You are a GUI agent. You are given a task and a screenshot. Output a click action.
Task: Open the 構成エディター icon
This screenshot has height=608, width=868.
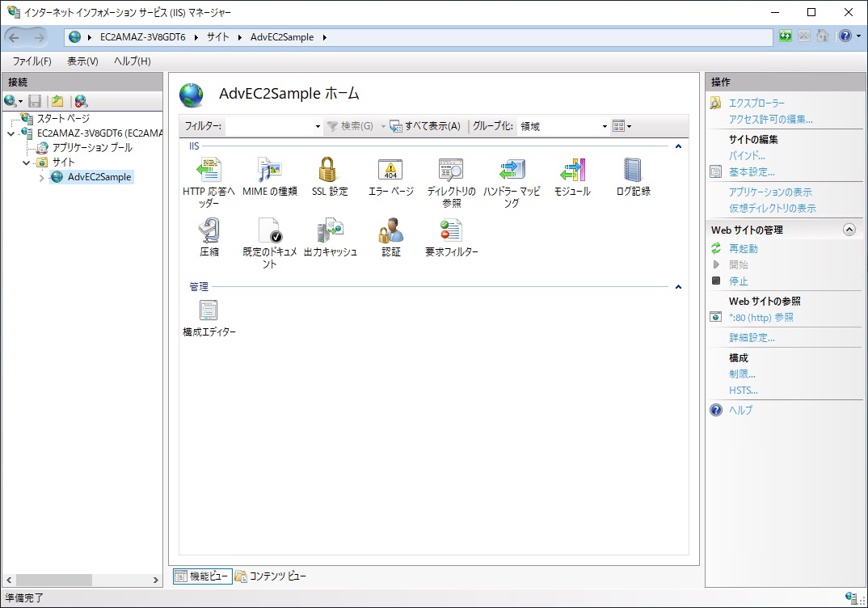coord(209,310)
